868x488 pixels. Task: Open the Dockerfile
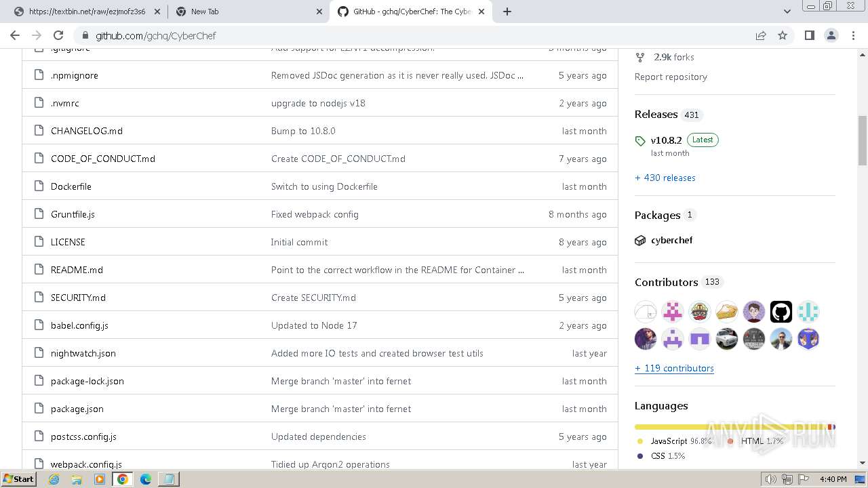point(71,186)
